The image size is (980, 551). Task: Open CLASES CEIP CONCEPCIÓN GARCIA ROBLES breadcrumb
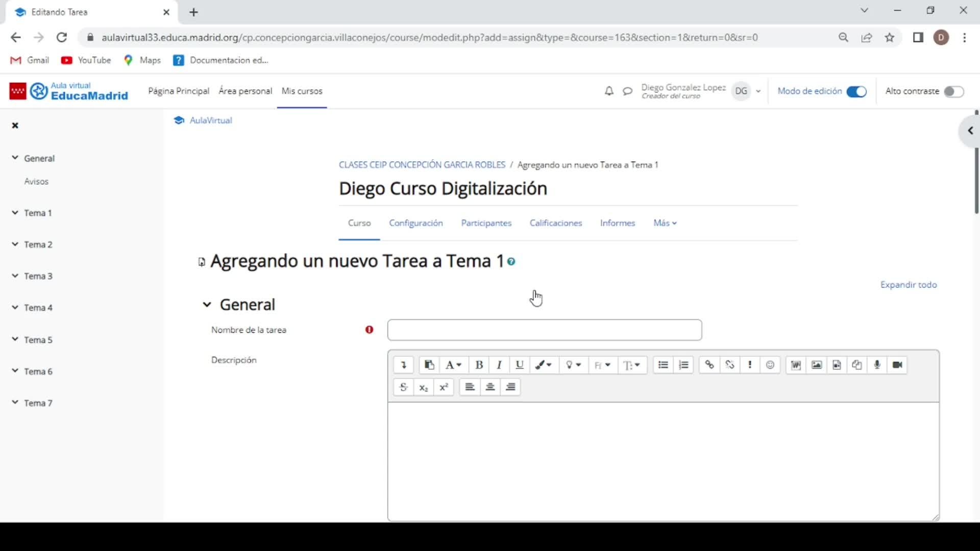pos(422,165)
